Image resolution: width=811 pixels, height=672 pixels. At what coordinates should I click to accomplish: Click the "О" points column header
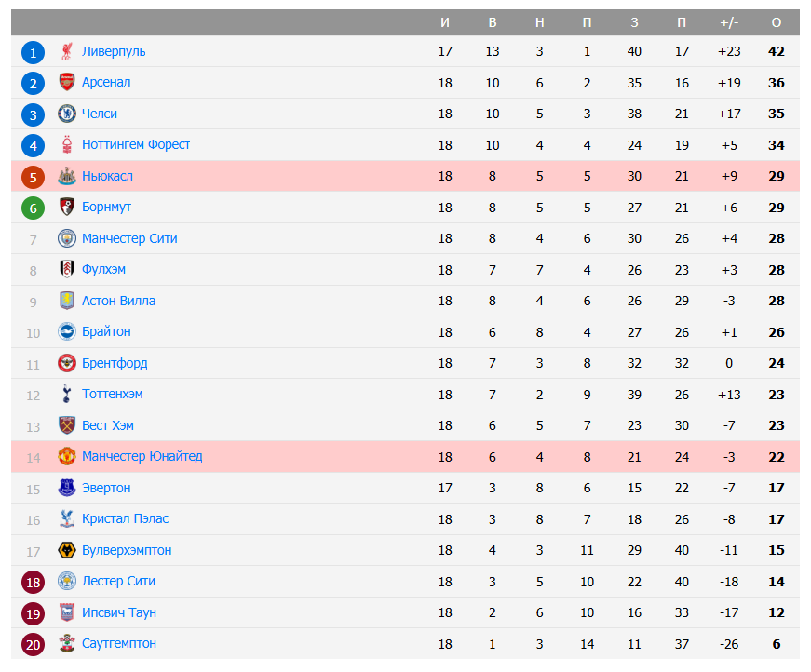[x=777, y=22]
